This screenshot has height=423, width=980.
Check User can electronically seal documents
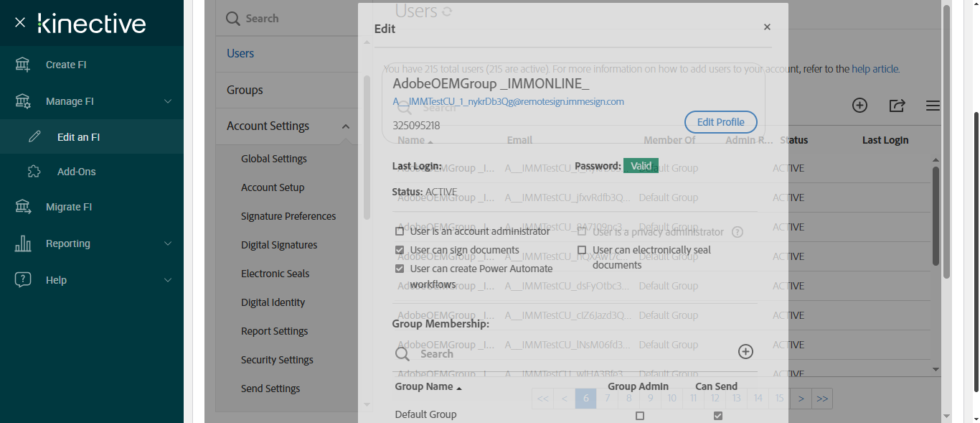click(582, 250)
